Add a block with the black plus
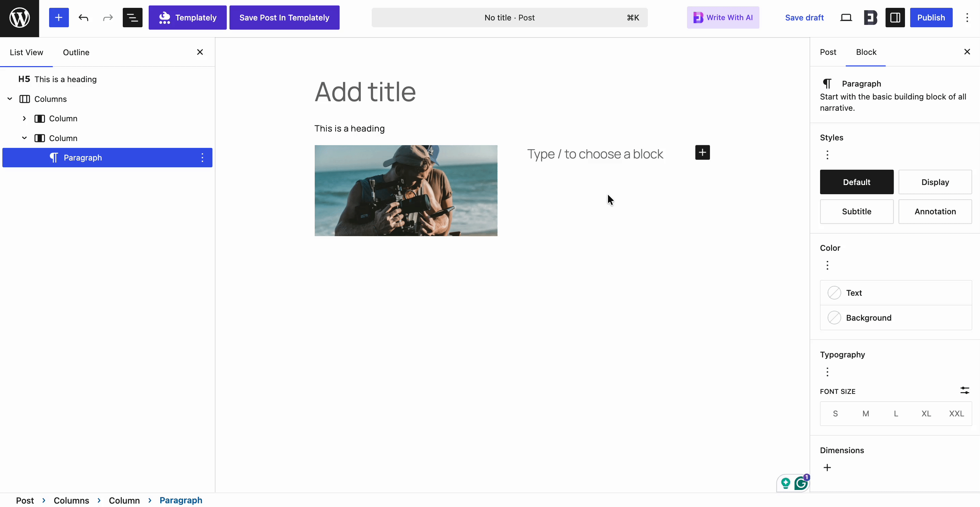 pos(702,152)
